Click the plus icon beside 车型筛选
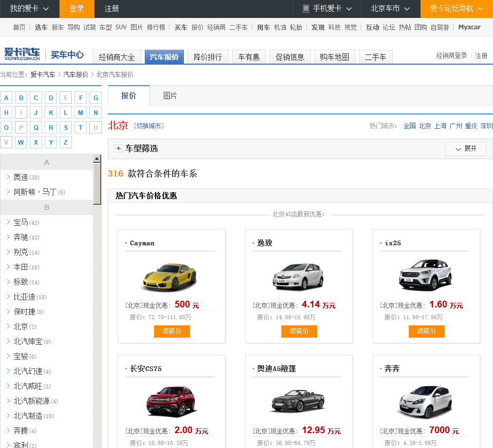This screenshot has width=493, height=448. point(119,148)
